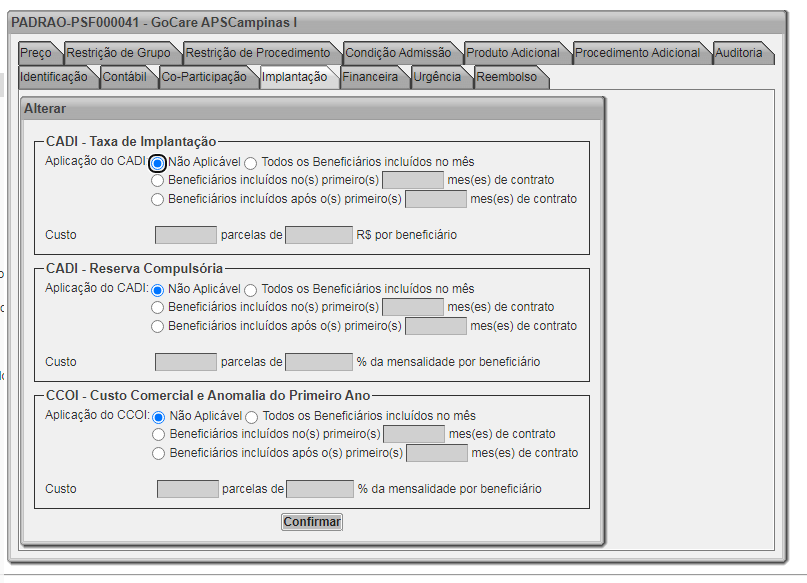Select 'incluídos após o(s) primeiro(s)' in Taxa de Implantação
Viewport: 807px width, 583px height.
click(x=157, y=199)
